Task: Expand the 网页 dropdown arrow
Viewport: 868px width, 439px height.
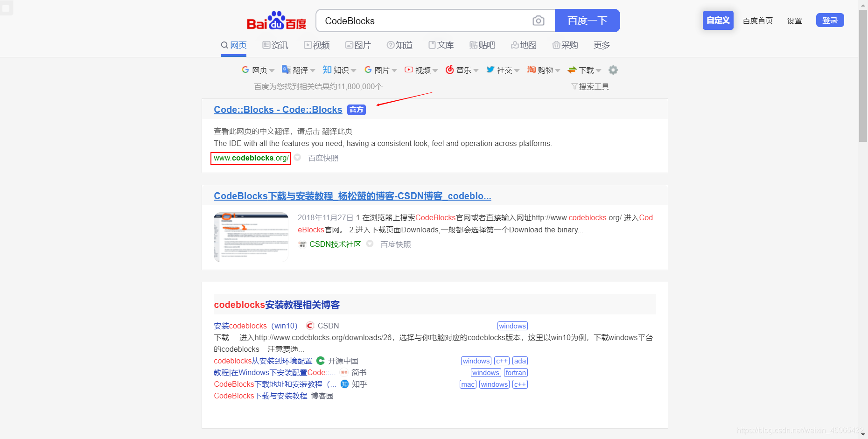Action: [x=272, y=70]
